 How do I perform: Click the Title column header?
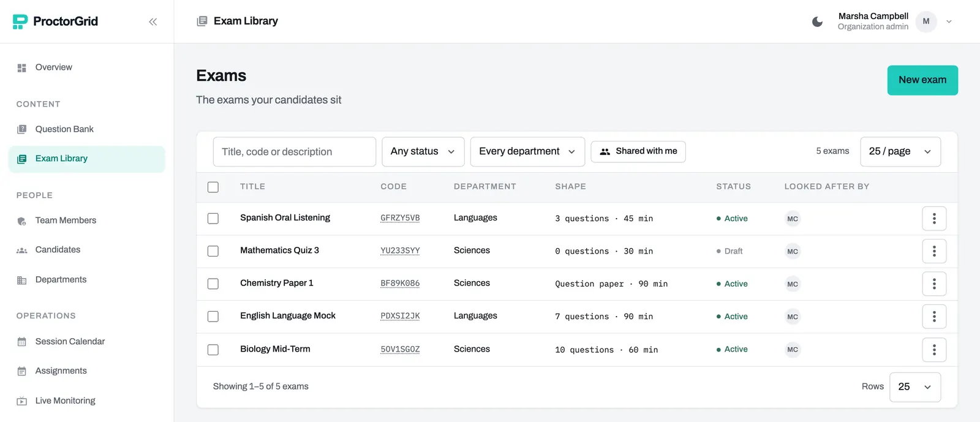tap(252, 187)
